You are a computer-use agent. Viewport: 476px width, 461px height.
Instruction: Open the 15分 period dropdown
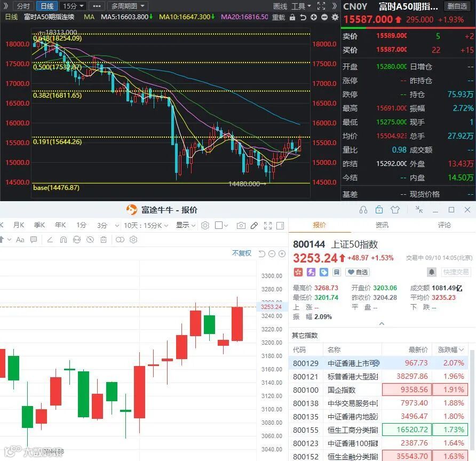pyautogui.click(x=73, y=6)
